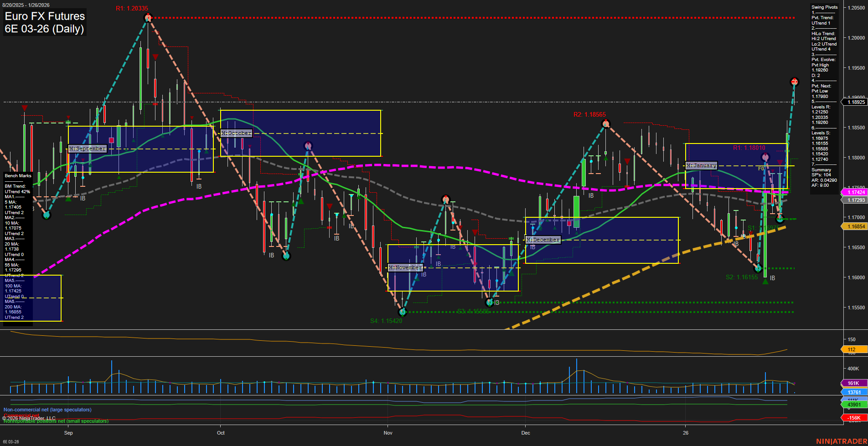Select the green up-triangle above the S2 1.16155 label
Screen dimensions: 868x446
[x=766, y=280]
